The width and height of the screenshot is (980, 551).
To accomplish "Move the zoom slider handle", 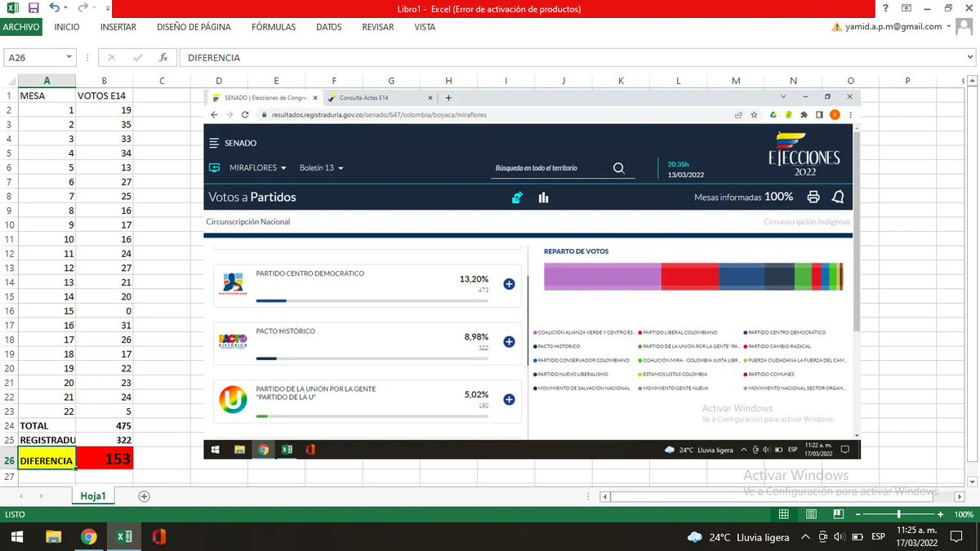I will pos(898,514).
